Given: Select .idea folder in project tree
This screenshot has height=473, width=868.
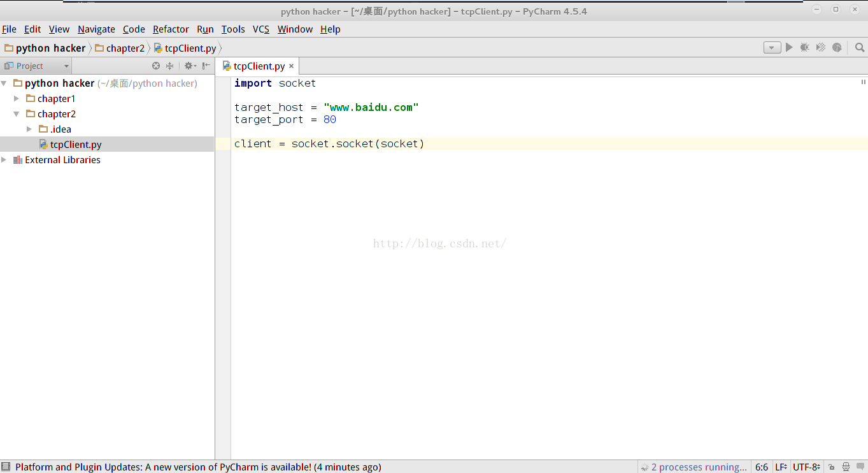Looking at the screenshot, I should 60,129.
